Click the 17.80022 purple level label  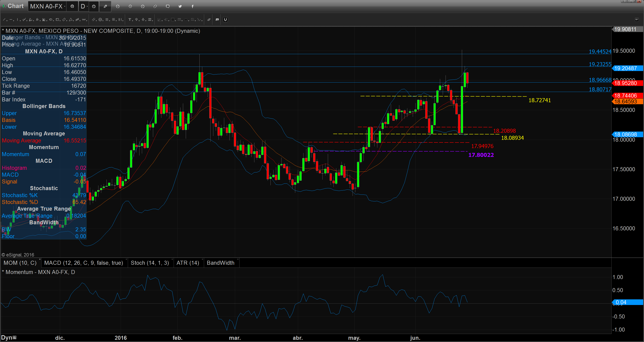(x=481, y=155)
